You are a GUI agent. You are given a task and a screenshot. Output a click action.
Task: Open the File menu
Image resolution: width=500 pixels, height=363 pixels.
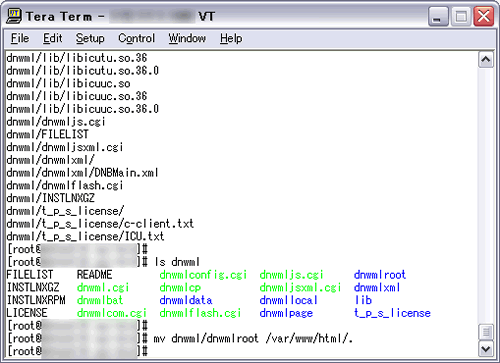click(x=20, y=38)
